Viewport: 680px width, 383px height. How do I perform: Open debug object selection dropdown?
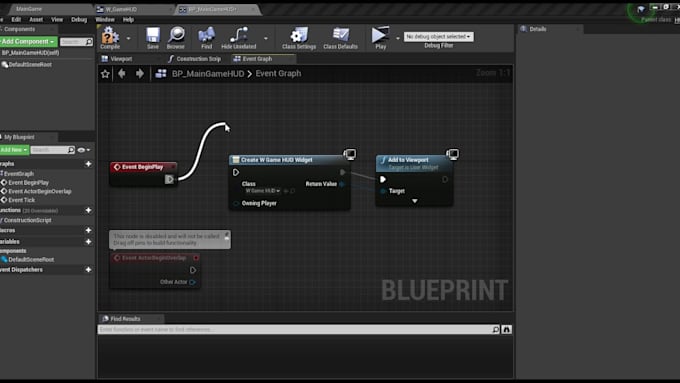pyautogui.click(x=438, y=36)
